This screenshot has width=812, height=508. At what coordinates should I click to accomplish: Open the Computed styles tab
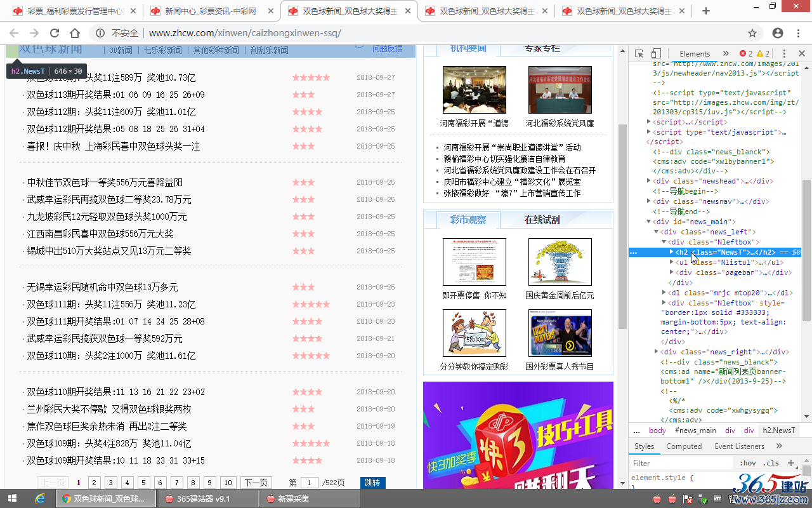click(x=684, y=446)
